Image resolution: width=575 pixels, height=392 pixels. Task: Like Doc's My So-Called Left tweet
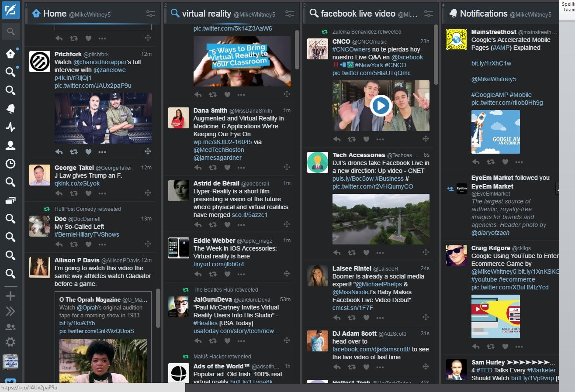(88, 244)
